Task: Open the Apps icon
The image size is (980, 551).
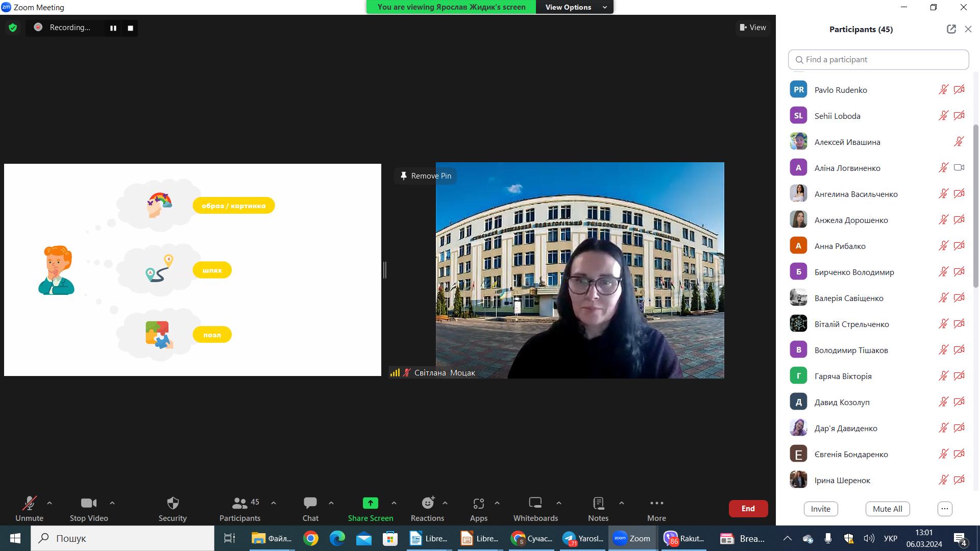Action: coord(478,504)
